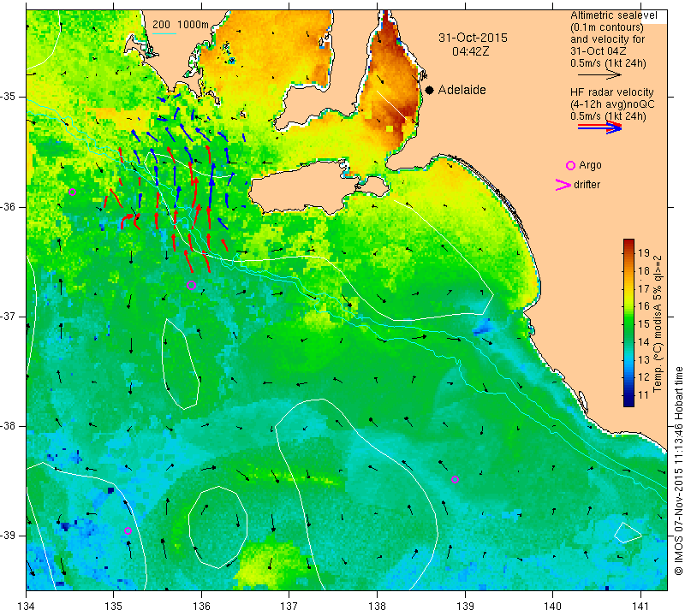
Task: Click the -36 latitude axis label
Action: coord(9,206)
